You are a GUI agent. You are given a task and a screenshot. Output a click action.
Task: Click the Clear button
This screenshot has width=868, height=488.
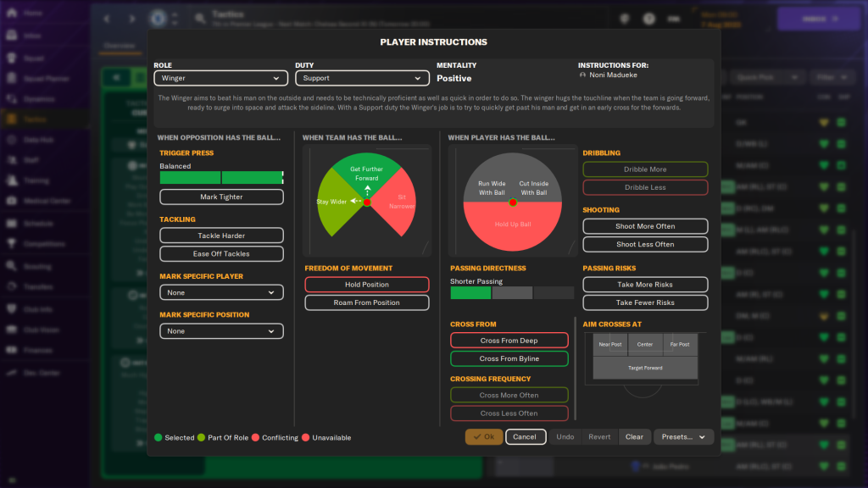click(634, 437)
